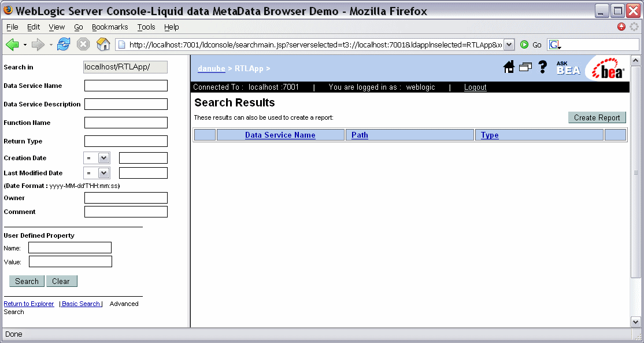Open the question mark help icon
Screen dimensions: 644x343
click(543, 67)
